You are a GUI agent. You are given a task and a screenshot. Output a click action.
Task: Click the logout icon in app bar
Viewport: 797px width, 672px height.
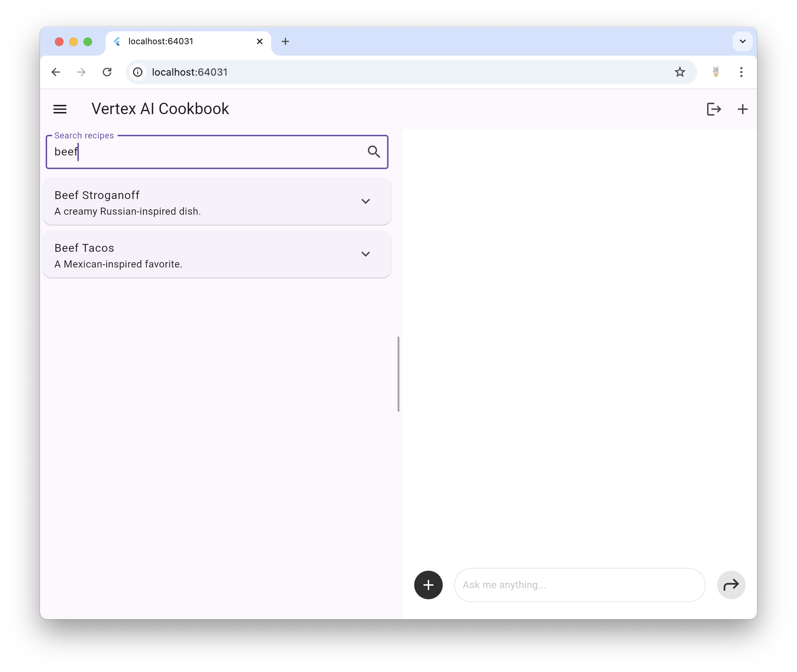[714, 110]
